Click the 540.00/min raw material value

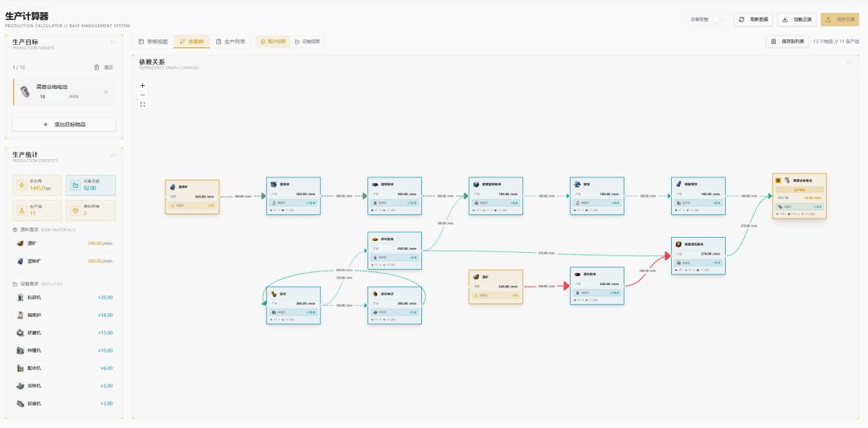[100, 243]
